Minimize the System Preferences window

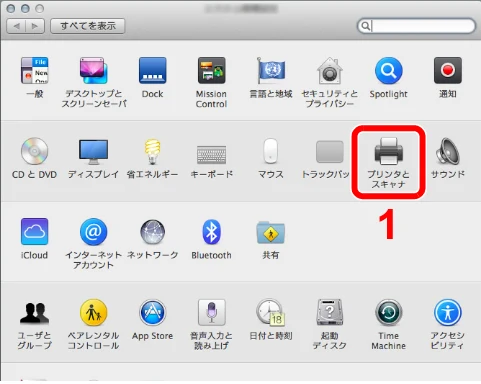25,8
